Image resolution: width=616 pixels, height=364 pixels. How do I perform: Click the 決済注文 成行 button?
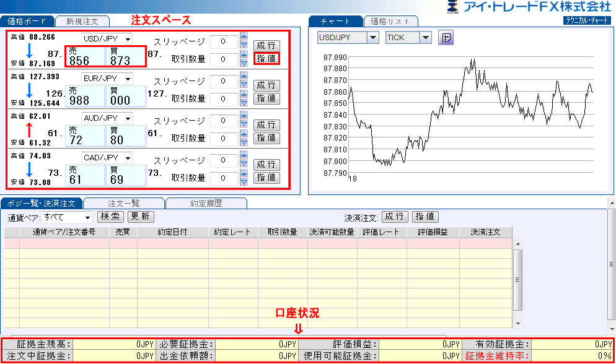[394, 217]
